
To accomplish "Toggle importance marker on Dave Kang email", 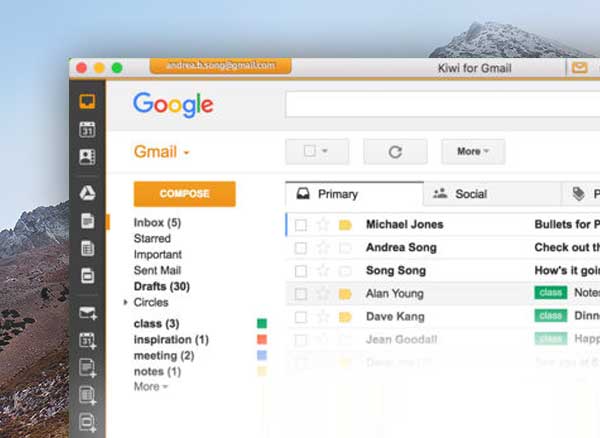I will pos(345,317).
